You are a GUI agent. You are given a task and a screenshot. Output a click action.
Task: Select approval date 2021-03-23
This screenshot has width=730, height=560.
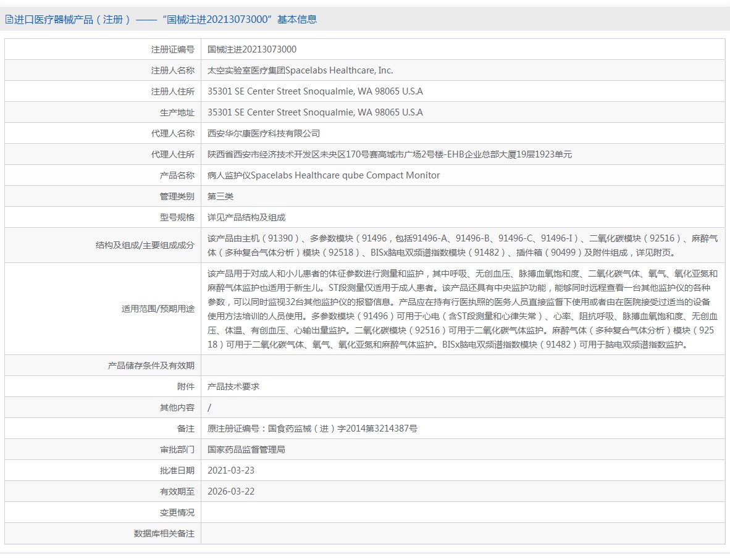[x=231, y=470]
